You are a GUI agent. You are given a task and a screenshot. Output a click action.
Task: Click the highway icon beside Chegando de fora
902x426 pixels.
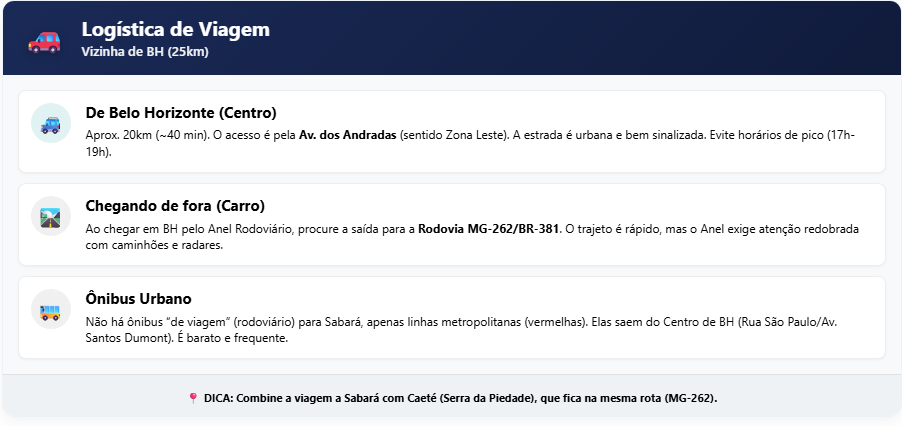(51, 216)
